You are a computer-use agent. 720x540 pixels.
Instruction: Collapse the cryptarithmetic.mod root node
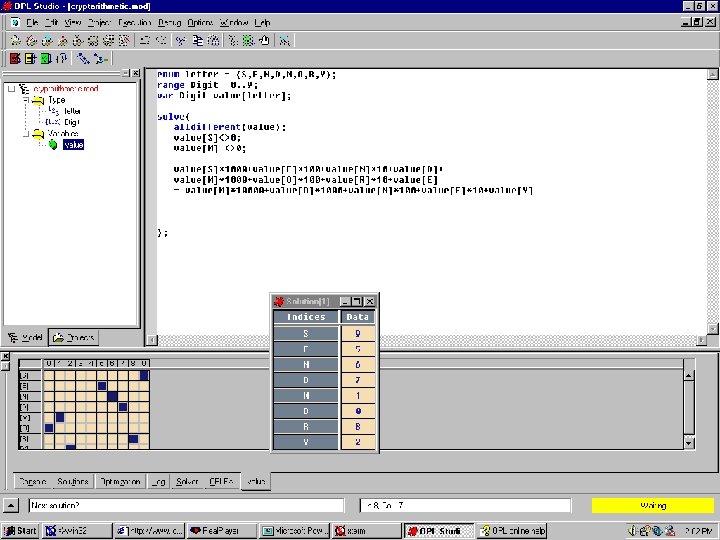(11, 89)
